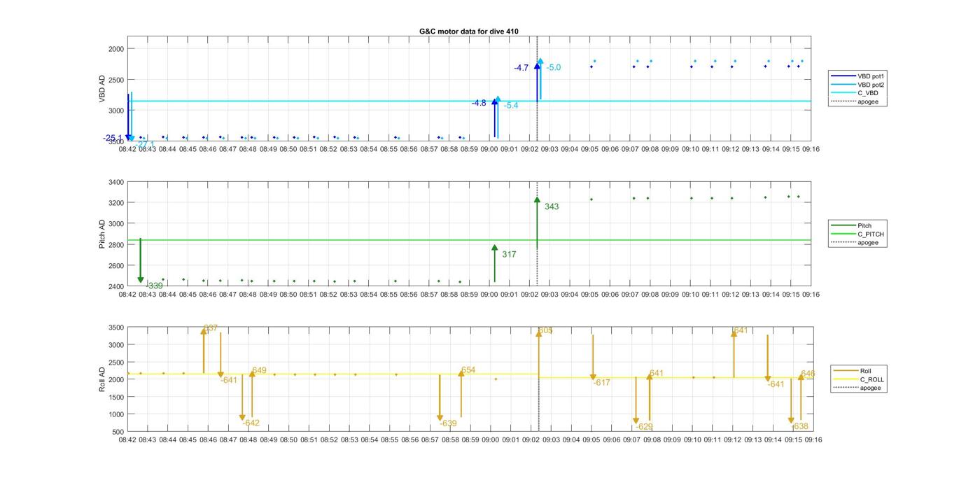Image resolution: width=980 pixels, height=485 pixels.
Task: Click the '-629' roll data label
Action: click(644, 427)
